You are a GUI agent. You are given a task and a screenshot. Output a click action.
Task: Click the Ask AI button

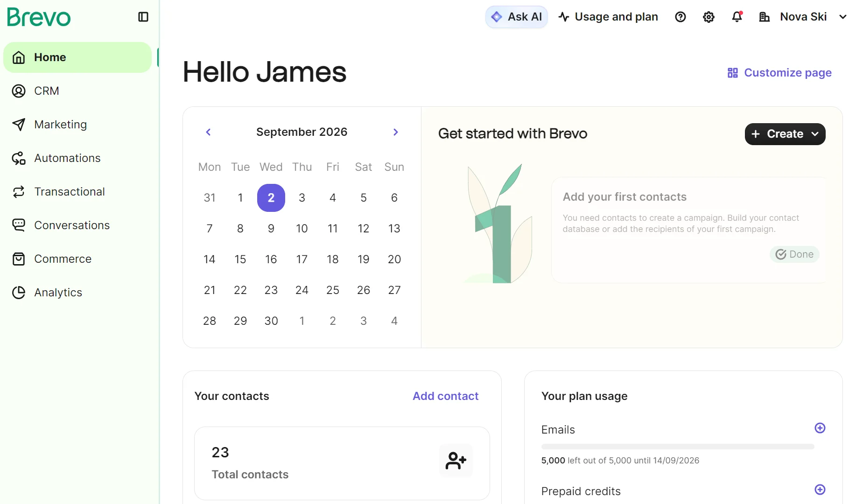tap(517, 17)
